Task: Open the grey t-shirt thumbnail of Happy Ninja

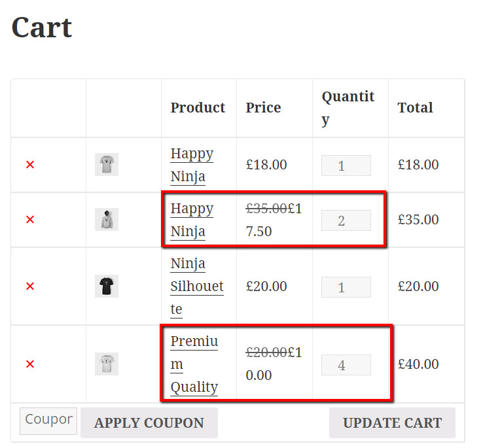Action: pyautogui.click(x=107, y=164)
